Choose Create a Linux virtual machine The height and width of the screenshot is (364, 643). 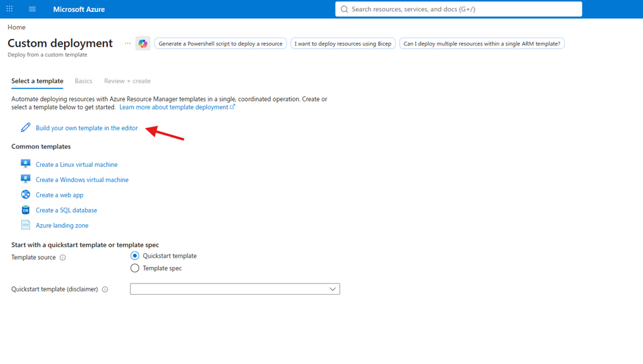[x=77, y=164]
